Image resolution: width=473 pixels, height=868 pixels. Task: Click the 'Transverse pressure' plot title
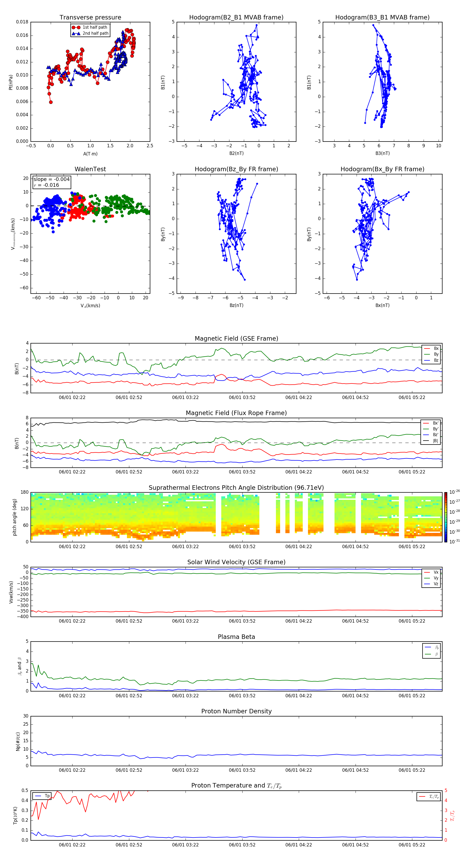point(90,18)
